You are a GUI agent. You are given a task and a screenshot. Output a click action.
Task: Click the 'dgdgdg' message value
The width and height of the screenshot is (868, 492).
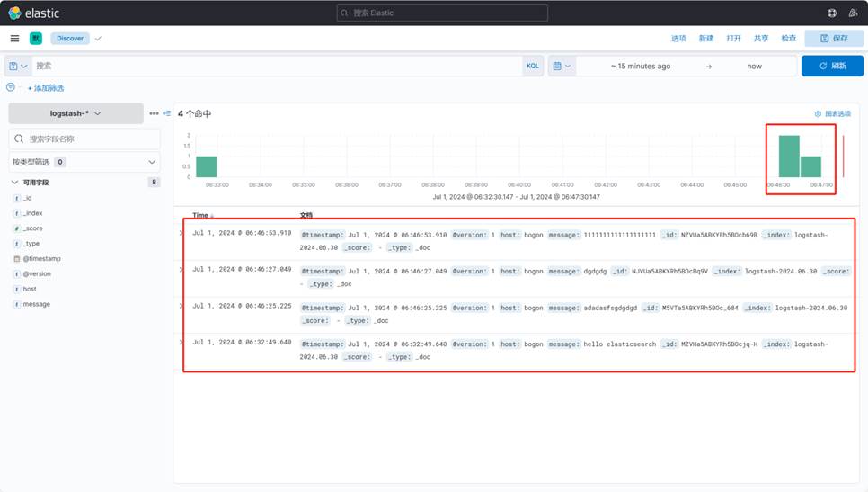click(x=595, y=271)
